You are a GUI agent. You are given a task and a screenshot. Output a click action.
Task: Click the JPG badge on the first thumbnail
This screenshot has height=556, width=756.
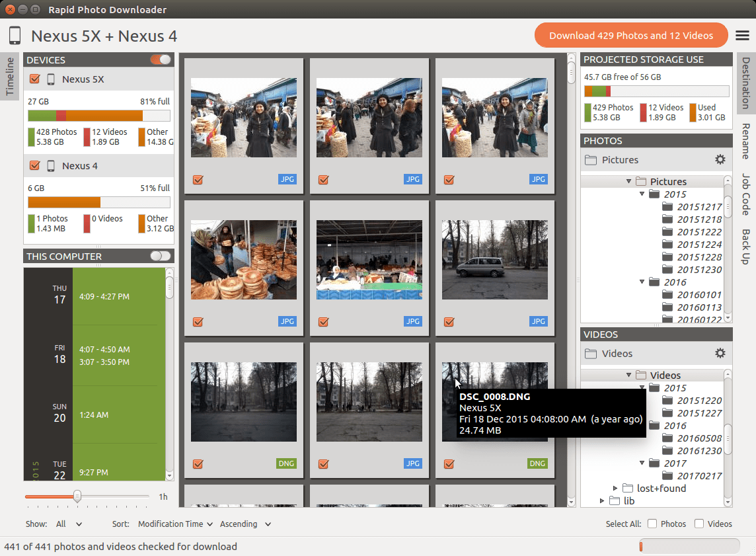click(287, 179)
